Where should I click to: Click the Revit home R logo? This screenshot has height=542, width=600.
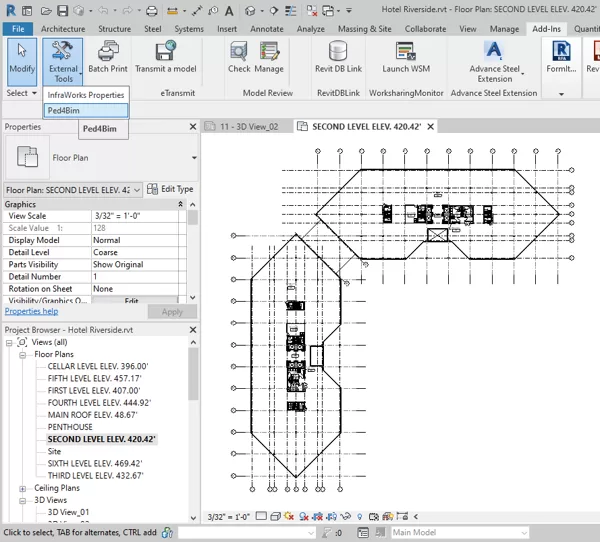pyautogui.click(x=11, y=11)
